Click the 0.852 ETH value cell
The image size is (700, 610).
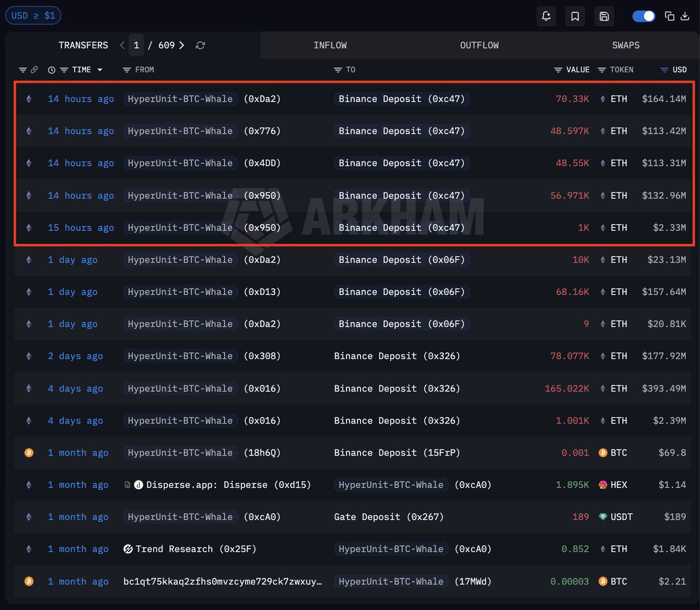(575, 549)
